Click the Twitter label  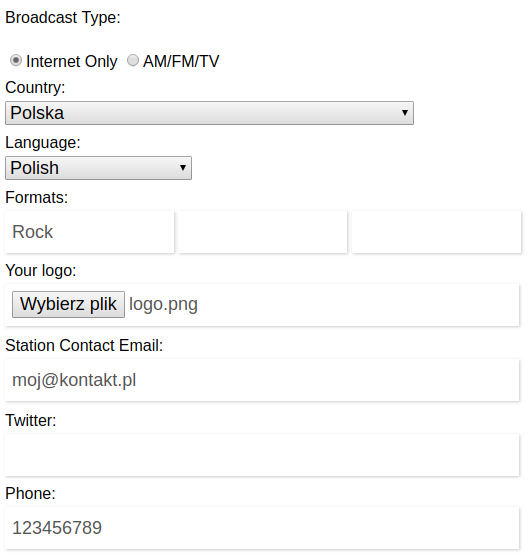(x=31, y=420)
